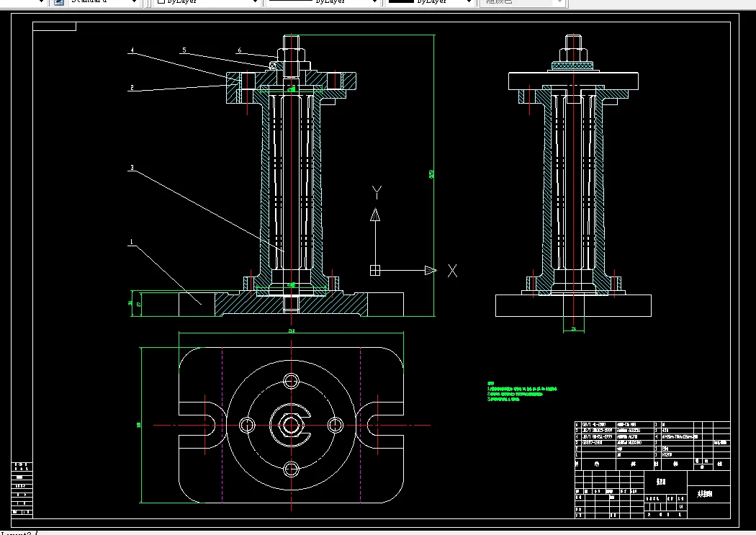Select the bottom bolt hole in plan view
The height and width of the screenshot is (535, 756).
(291, 469)
